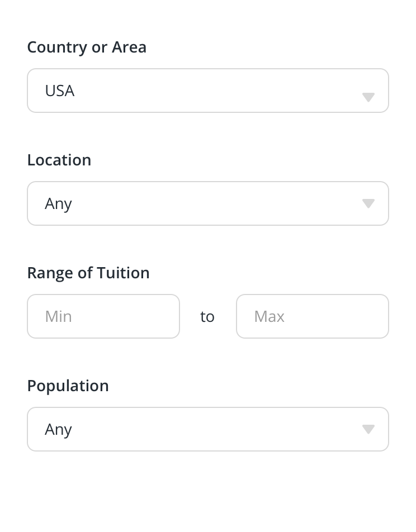416x532 pixels.
Task: Click the Location dropdown triangle icon
Action: tap(368, 203)
